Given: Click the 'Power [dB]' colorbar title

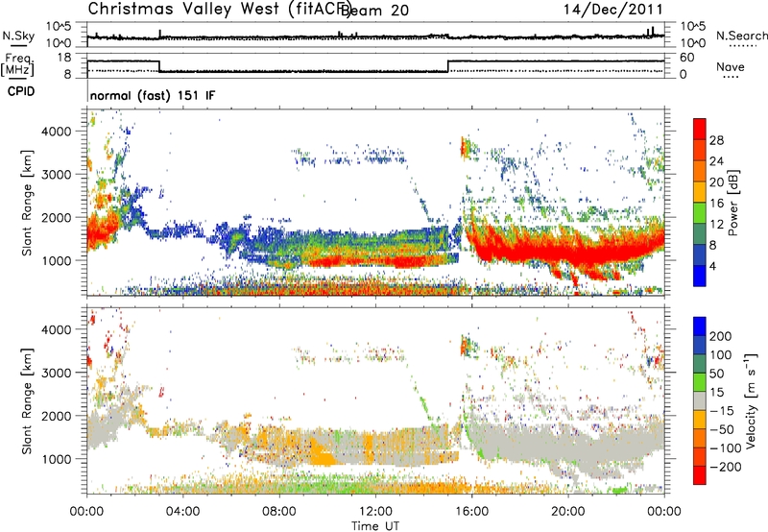Looking at the screenshot, I should click(x=733, y=203).
